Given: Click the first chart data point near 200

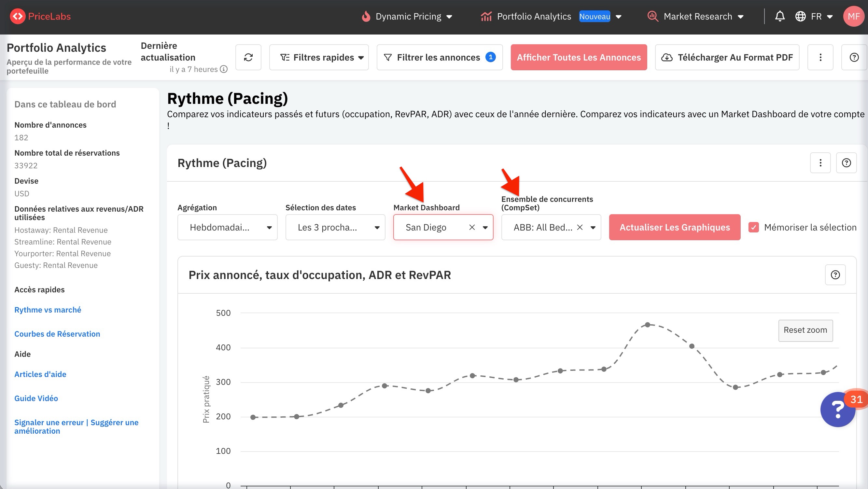Looking at the screenshot, I should [253, 417].
